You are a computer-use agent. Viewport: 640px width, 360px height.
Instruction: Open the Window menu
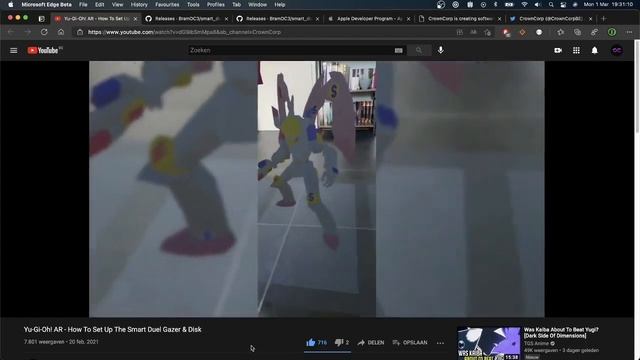click(257, 4)
